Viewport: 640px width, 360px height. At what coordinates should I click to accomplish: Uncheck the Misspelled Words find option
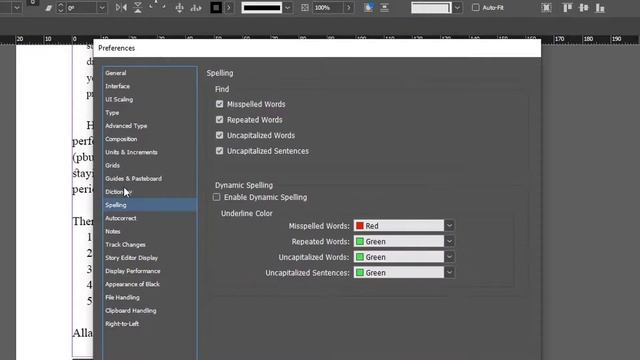pos(220,104)
